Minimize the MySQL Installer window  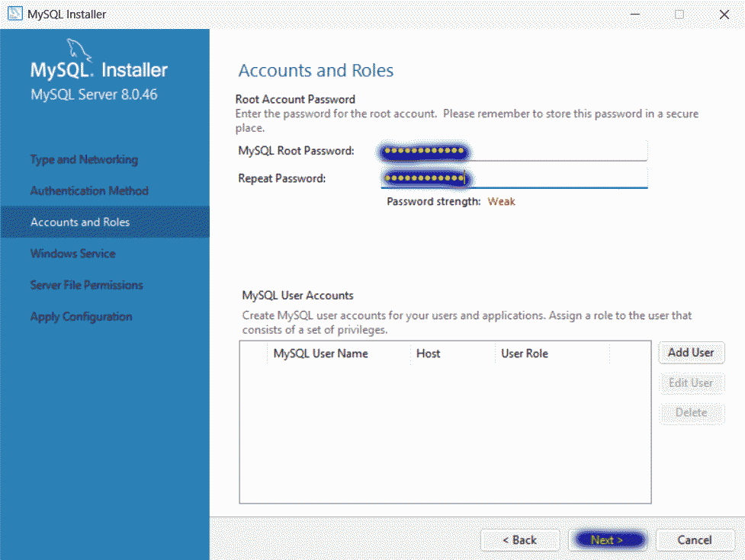(x=635, y=14)
